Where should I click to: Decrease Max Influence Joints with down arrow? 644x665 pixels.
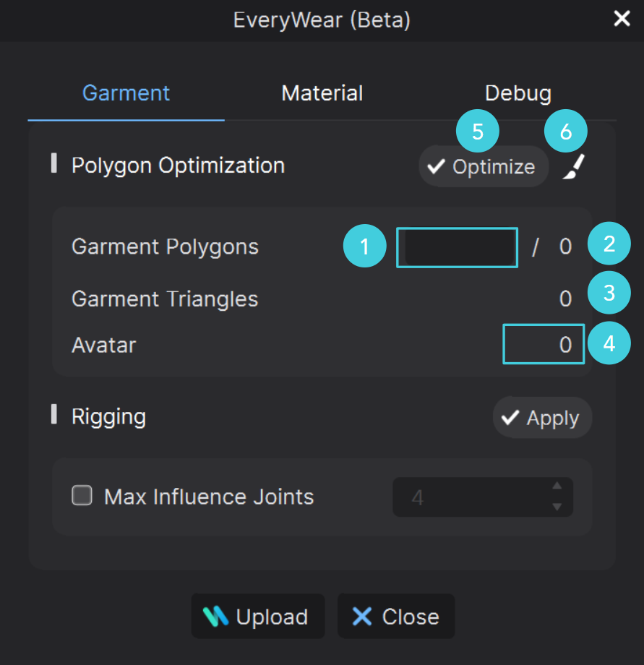[x=557, y=507]
